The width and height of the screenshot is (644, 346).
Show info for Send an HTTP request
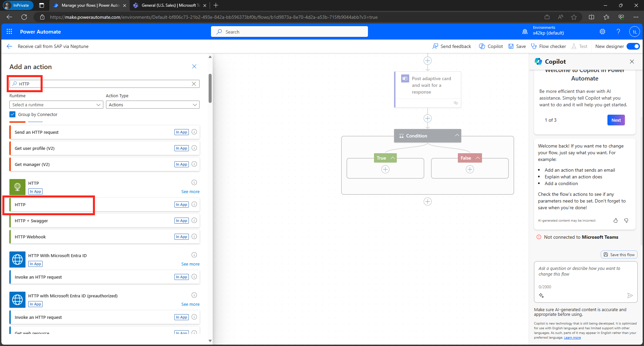(x=194, y=132)
